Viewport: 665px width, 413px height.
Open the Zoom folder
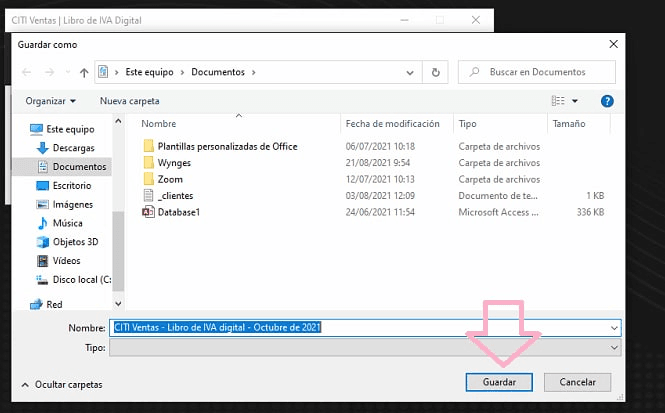pyautogui.click(x=169, y=179)
